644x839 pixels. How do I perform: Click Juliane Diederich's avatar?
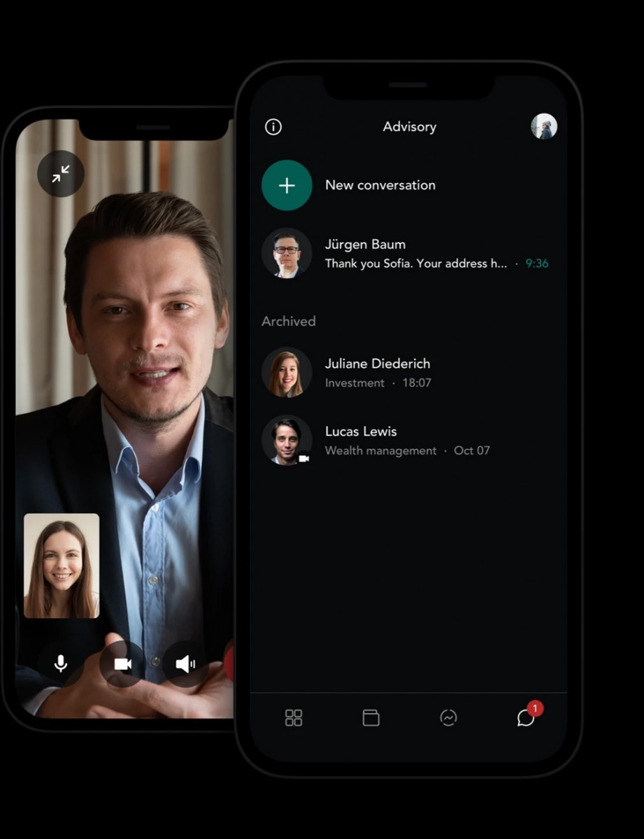tap(287, 373)
